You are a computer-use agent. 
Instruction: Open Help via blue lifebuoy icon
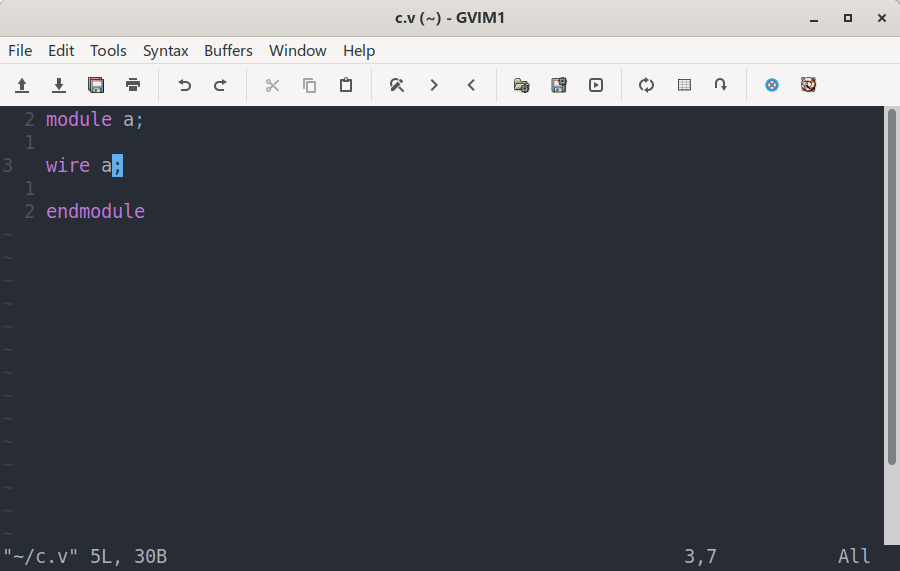[771, 86]
